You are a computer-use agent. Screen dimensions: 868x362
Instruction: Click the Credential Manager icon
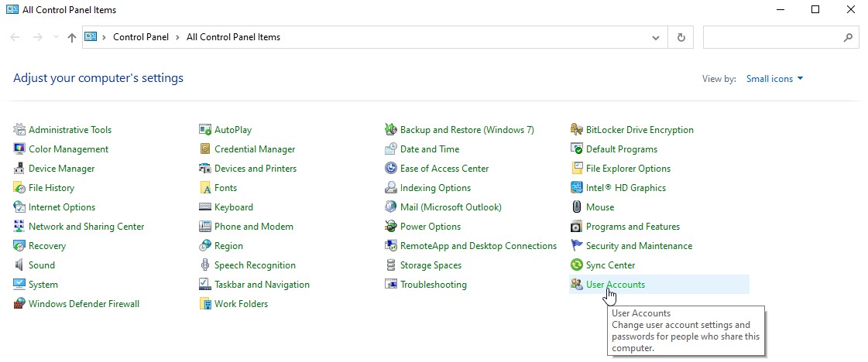pyautogui.click(x=205, y=149)
